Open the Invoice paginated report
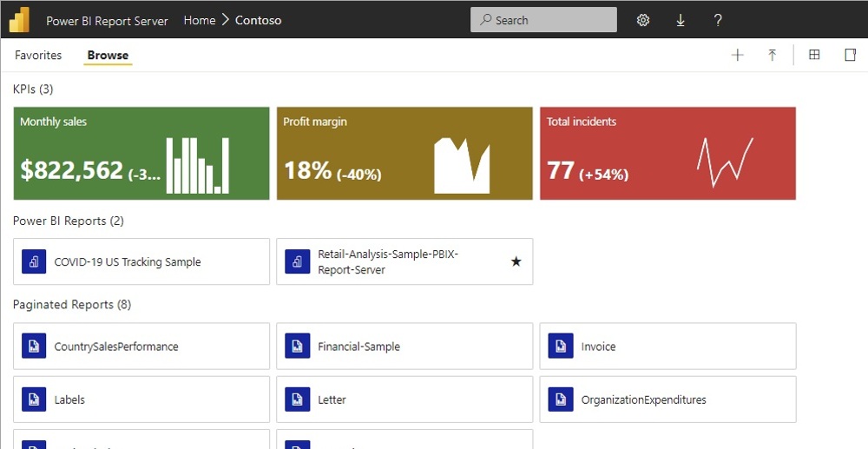The width and height of the screenshot is (868, 449). point(667,347)
